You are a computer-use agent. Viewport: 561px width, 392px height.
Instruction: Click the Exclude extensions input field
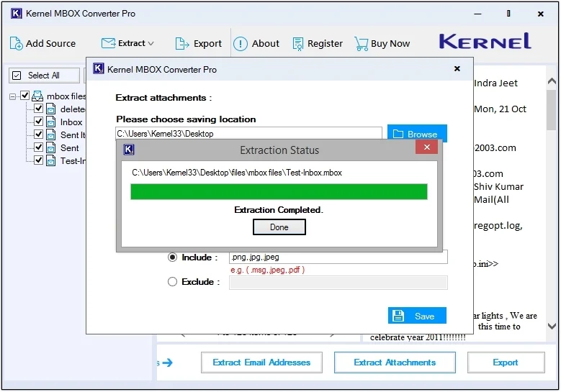(338, 283)
